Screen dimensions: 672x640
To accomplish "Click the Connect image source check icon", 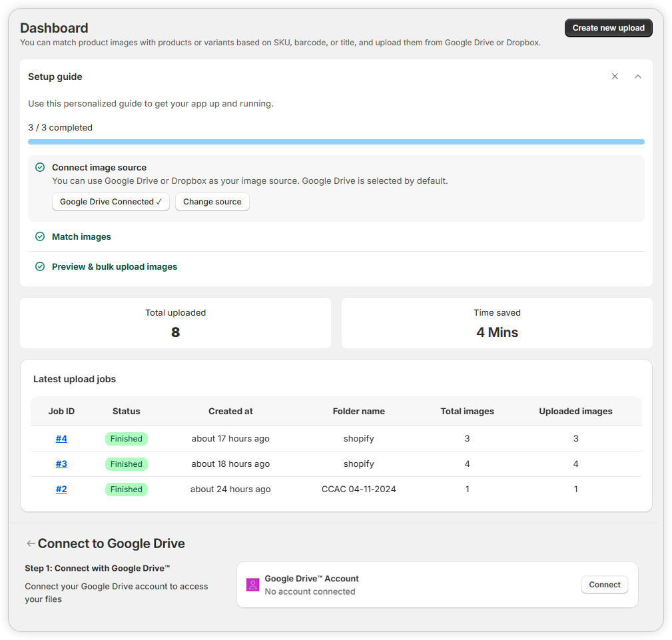I will pos(40,168).
